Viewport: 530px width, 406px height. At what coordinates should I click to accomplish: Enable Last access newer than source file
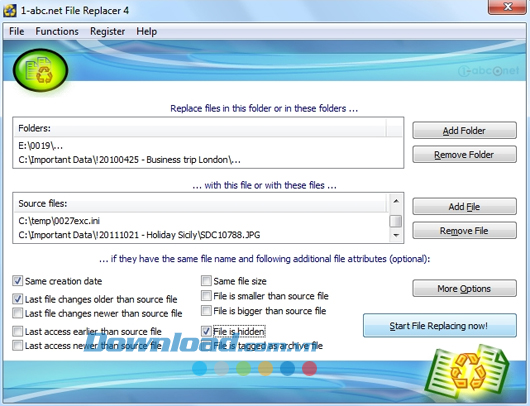click(x=18, y=345)
